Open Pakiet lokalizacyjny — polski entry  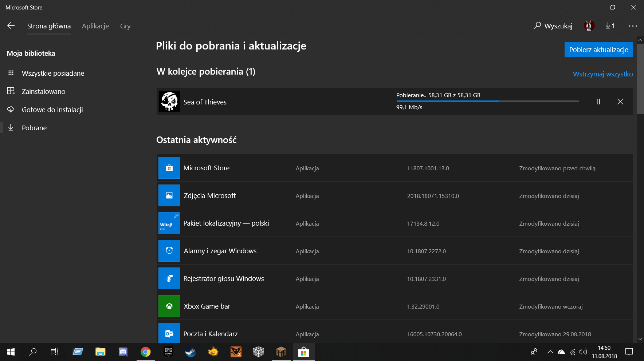click(x=395, y=223)
